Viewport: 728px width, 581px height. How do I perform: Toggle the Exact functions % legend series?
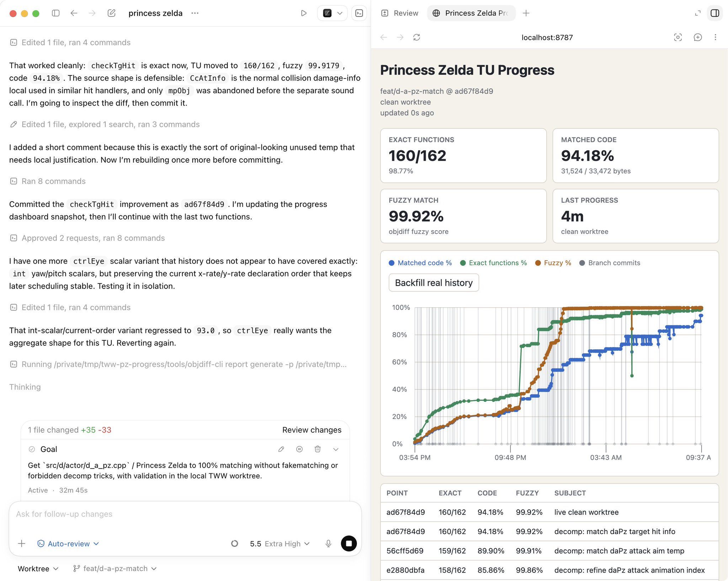(493, 263)
